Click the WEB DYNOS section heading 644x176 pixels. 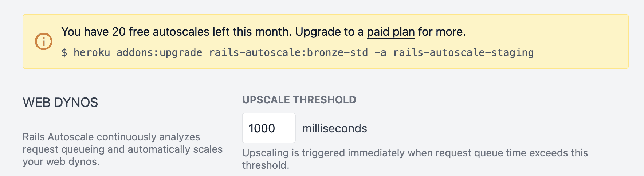[60, 103]
